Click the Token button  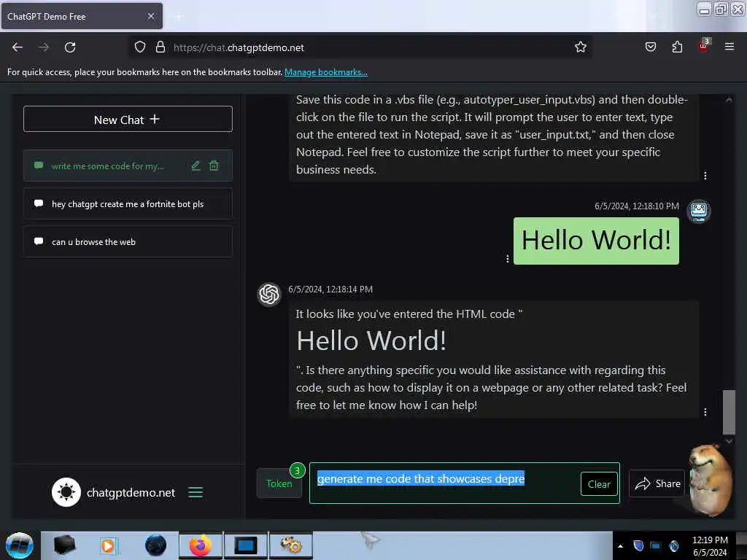pyautogui.click(x=279, y=483)
